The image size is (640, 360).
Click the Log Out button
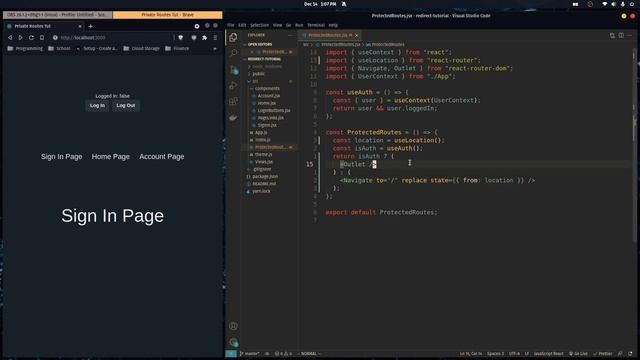tap(126, 105)
